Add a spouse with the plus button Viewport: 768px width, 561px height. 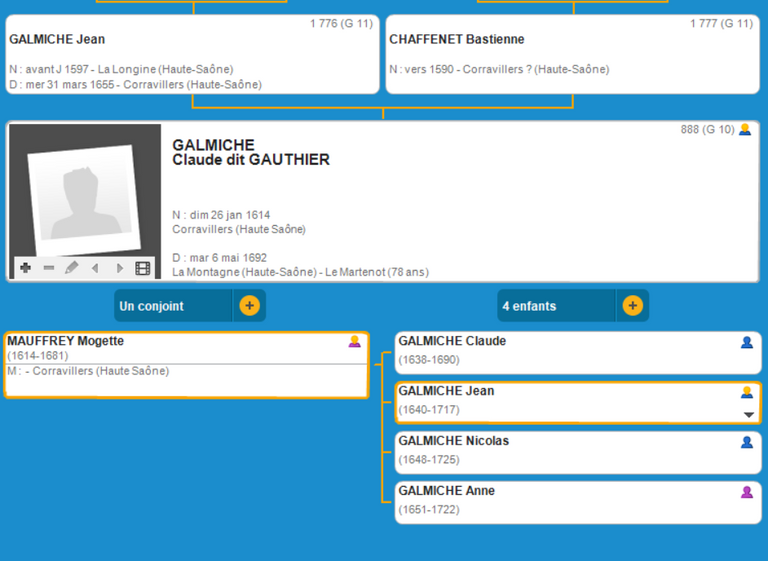pyautogui.click(x=250, y=306)
